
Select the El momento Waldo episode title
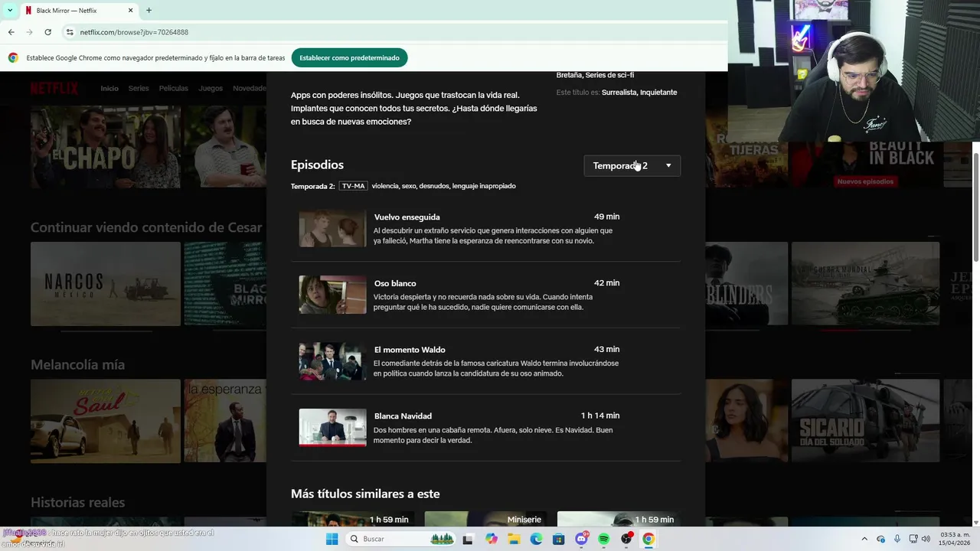(410, 350)
